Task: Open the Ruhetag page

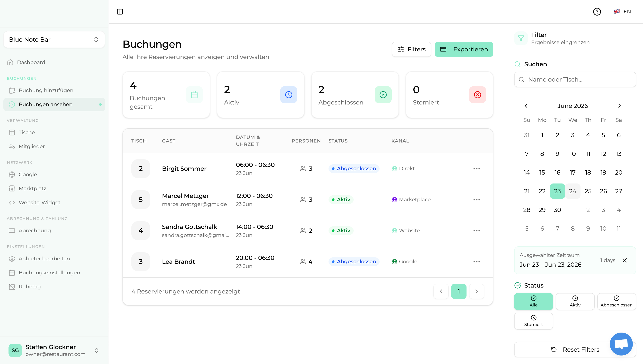Action: click(x=54, y=286)
